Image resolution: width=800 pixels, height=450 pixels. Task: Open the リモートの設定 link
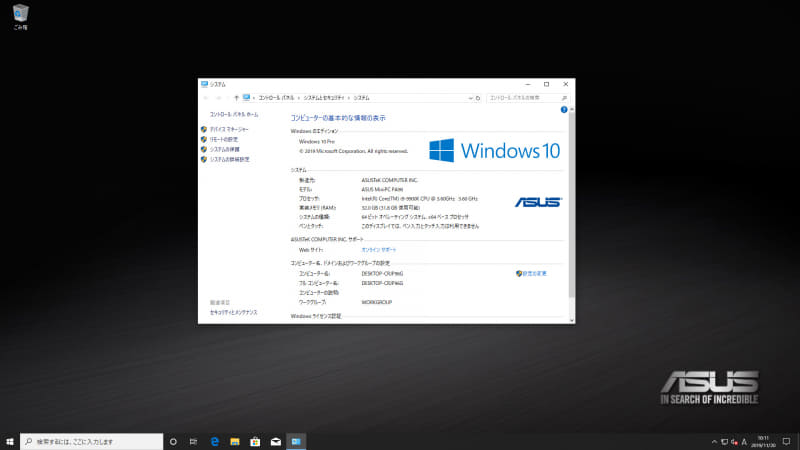coord(224,139)
